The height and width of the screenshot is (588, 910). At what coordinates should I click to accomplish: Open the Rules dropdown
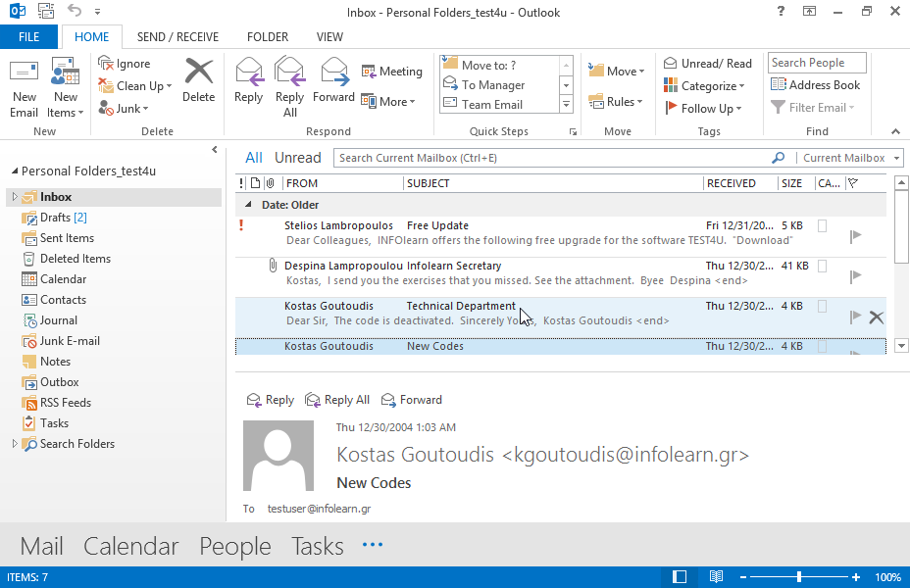coord(615,102)
